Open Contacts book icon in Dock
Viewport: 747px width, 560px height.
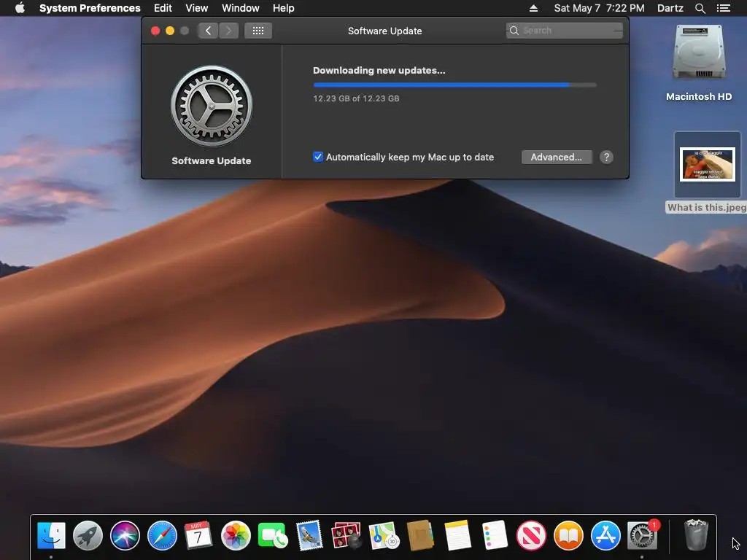pos(420,535)
